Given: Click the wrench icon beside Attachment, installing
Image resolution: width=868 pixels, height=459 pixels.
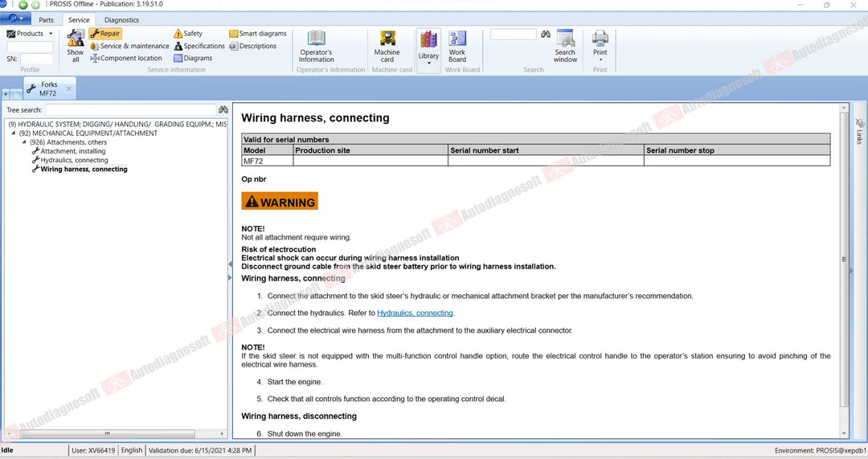Looking at the screenshot, I should [x=35, y=151].
